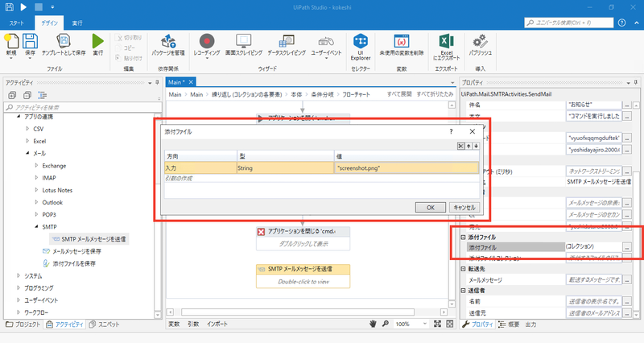Launch UI Explorer
Image resolution: width=644 pixels, height=343 pixels.
(361, 41)
